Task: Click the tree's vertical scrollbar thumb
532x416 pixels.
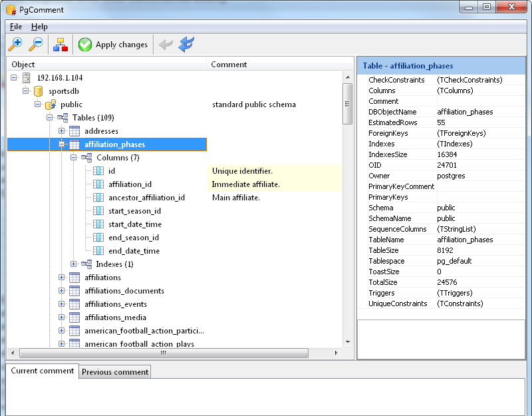Action: tap(347, 103)
